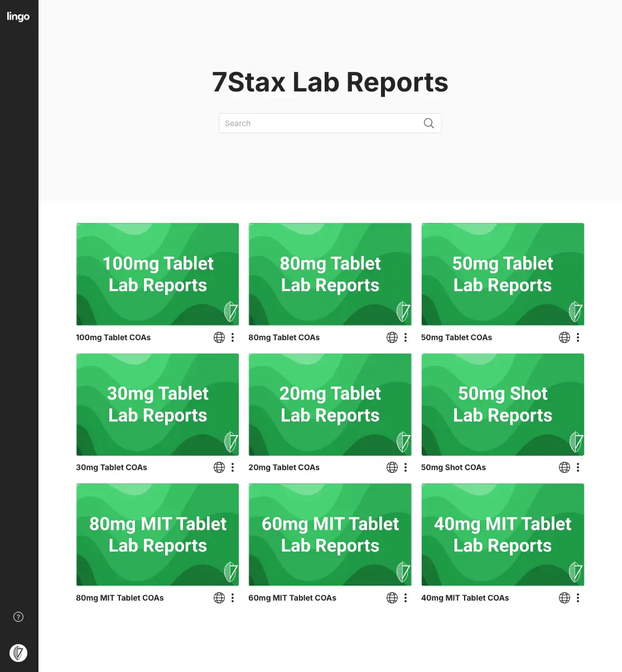The image size is (622, 672).
Task: Click the 40mg MIT Tablet COAs title link
Action: pos(465,598)
